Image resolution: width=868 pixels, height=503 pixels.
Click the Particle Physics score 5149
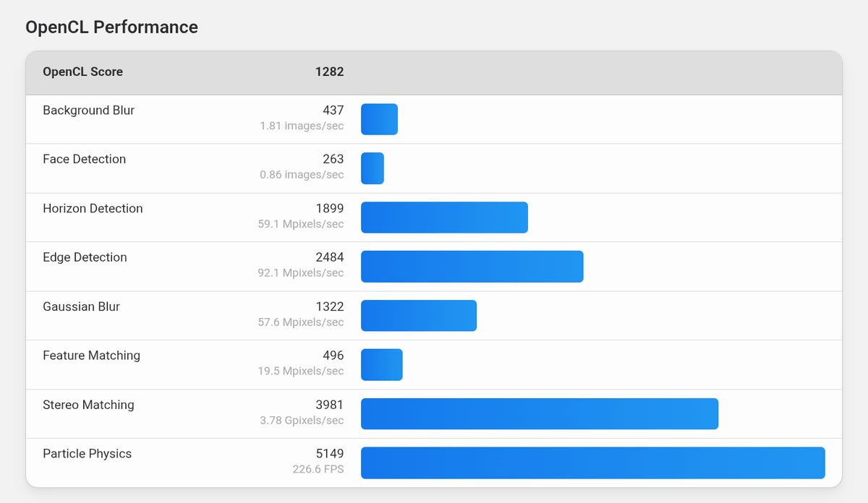click(330, 454)
